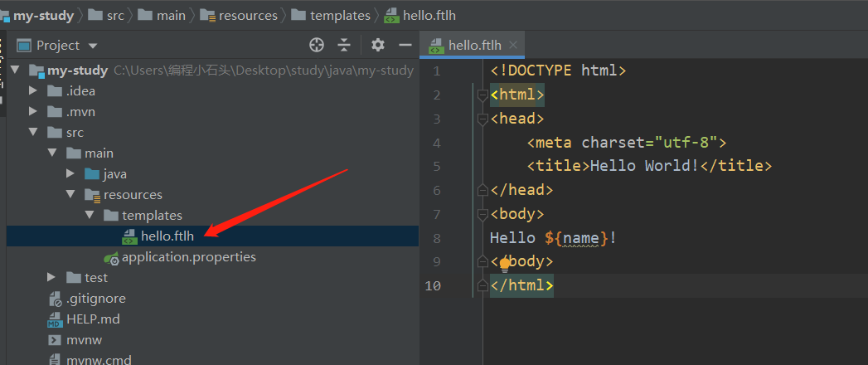
Task: Collapse the my-study project root
Action: click(15, 70)
